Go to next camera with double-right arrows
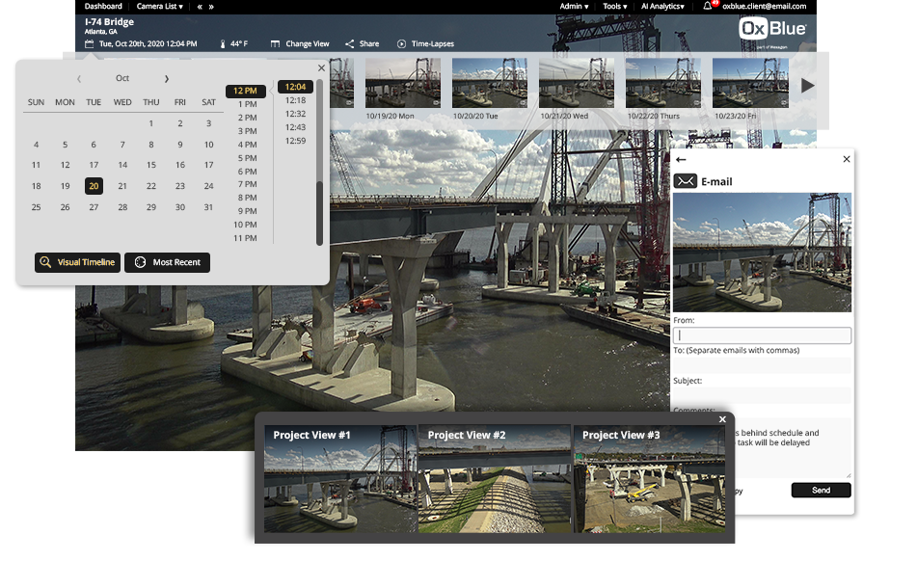This screenshot has height=588, width=917. [x=211, y=7]
